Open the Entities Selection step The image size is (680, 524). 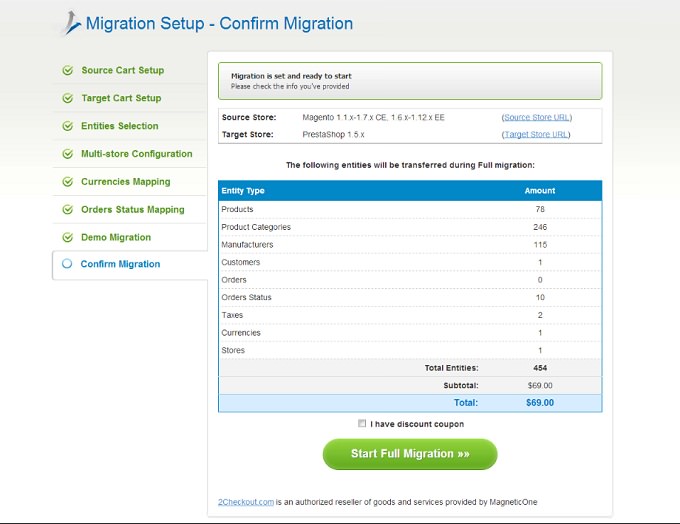[120, 126]
